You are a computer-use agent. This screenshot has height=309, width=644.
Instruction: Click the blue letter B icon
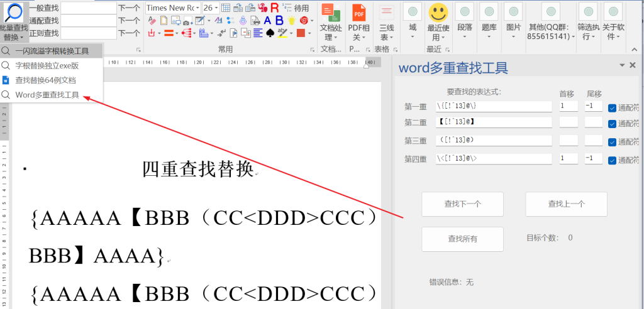(279, 20)
